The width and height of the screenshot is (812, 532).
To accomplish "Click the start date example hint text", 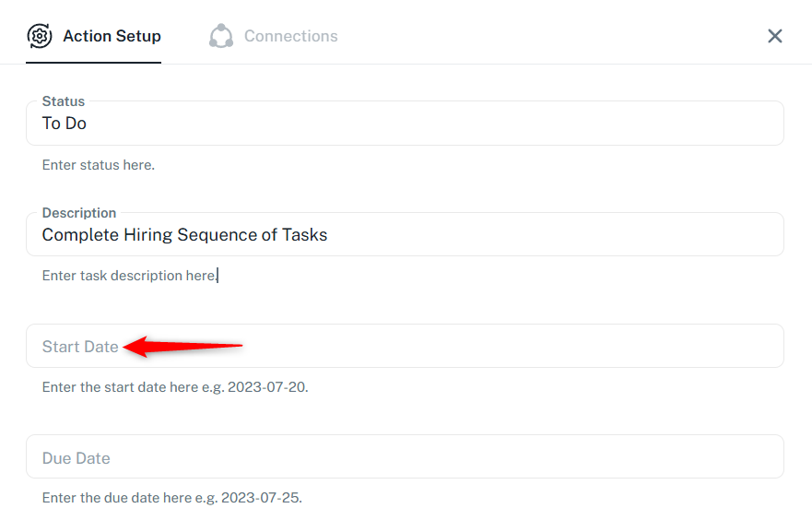I will click(x=175, y=387).
